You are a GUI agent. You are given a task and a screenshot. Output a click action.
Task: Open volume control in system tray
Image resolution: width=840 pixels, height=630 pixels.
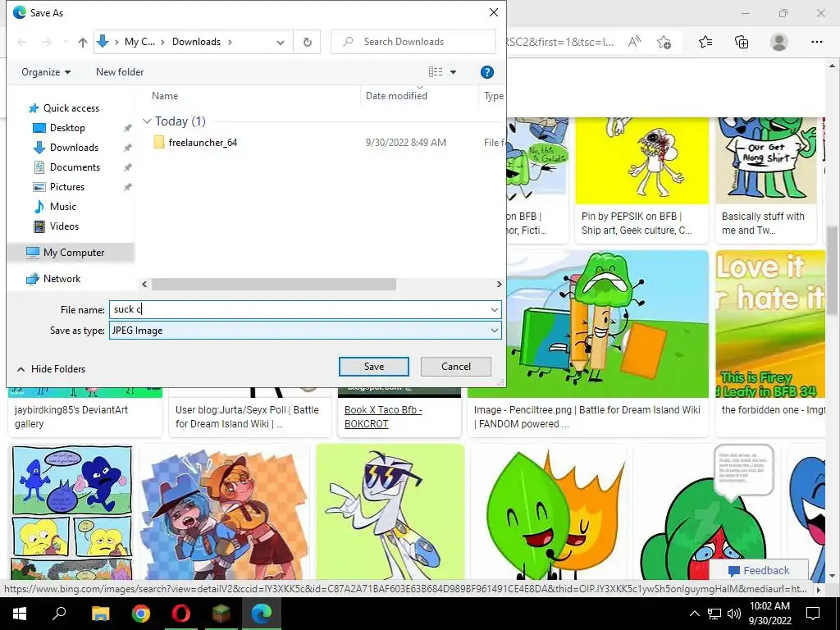[734, 614]
